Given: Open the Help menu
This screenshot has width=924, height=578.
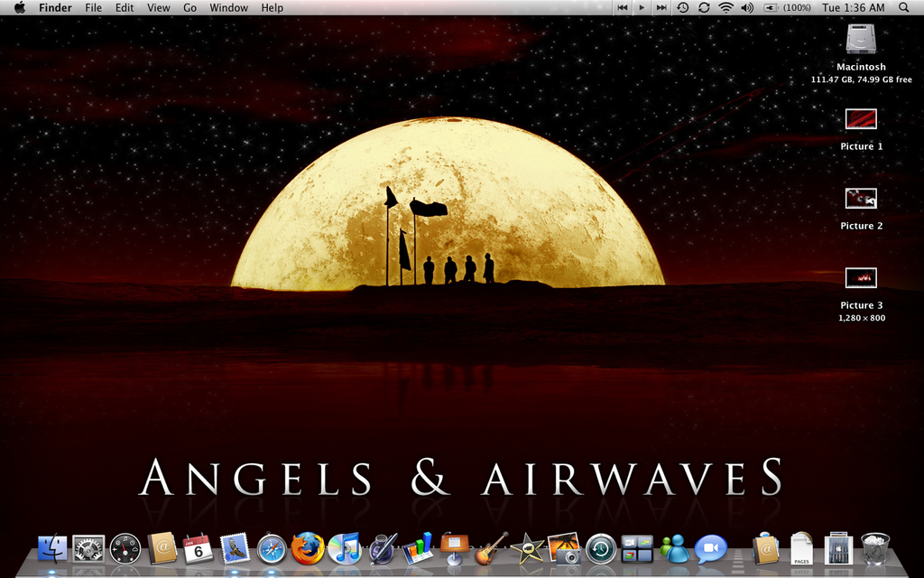Looking at the screenshot, I should [273, 7].
